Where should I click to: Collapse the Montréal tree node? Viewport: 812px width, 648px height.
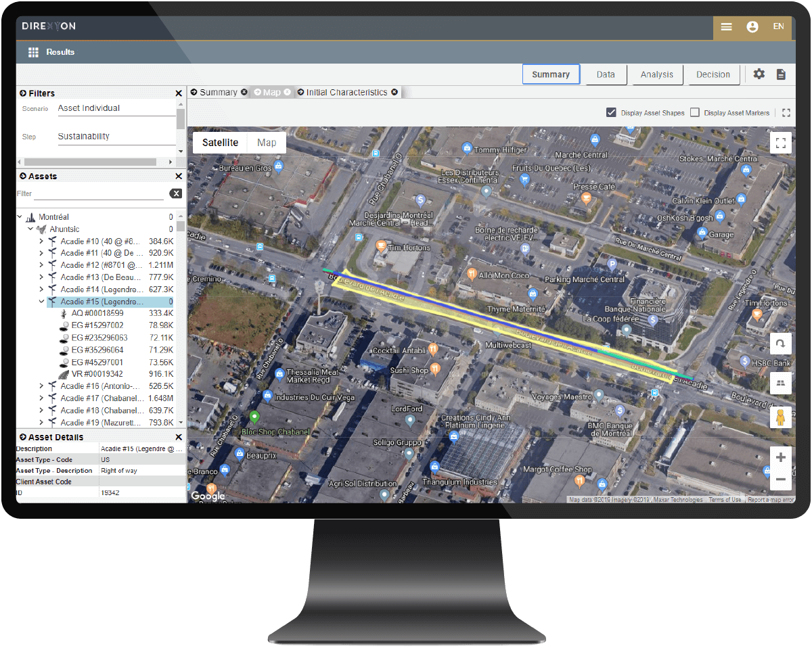pos(19,217)
